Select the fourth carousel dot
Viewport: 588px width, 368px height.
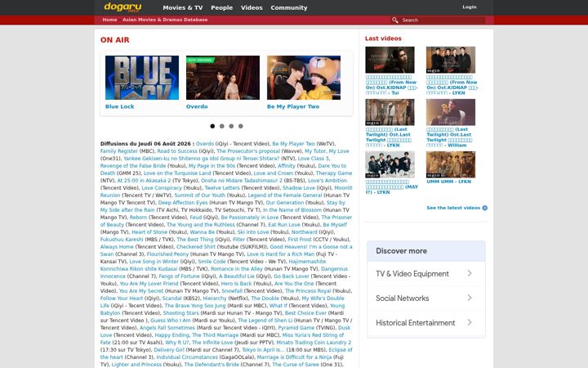[241, 126]
